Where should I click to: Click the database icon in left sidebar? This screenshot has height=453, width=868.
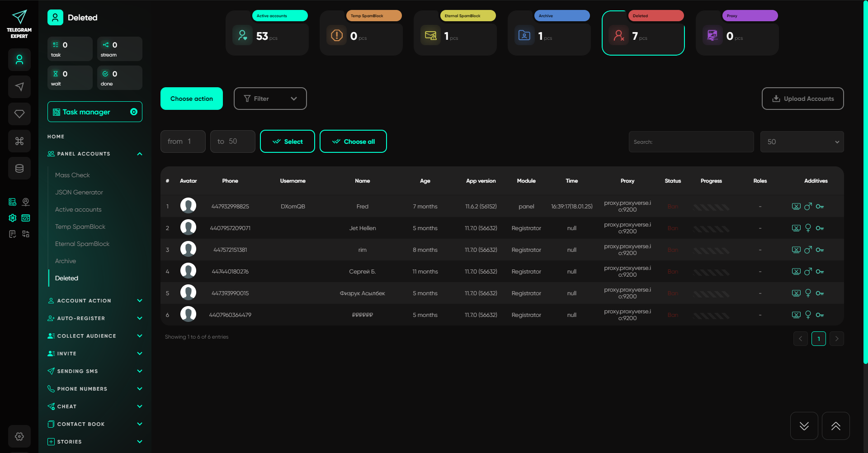19,168
